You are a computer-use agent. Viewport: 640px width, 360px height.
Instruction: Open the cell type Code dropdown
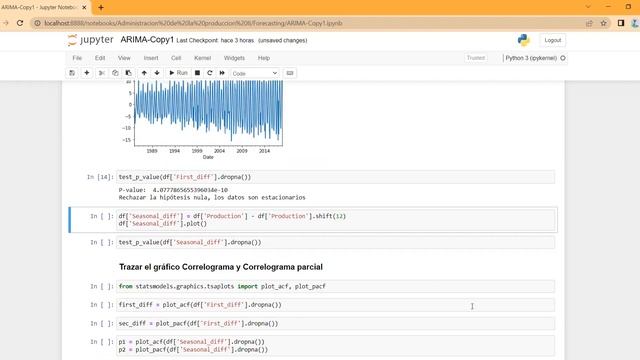click(255, 73)
